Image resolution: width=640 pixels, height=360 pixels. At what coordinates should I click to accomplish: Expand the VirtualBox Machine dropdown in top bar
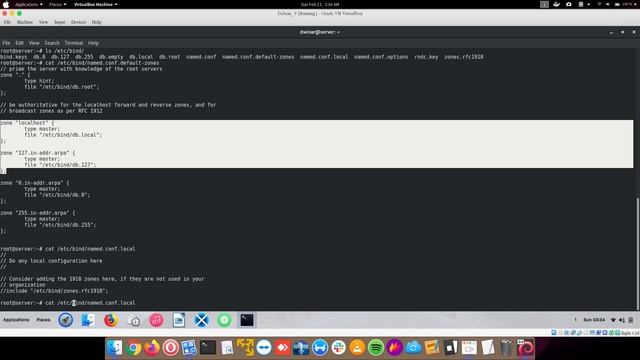click(x=96, y=4)
